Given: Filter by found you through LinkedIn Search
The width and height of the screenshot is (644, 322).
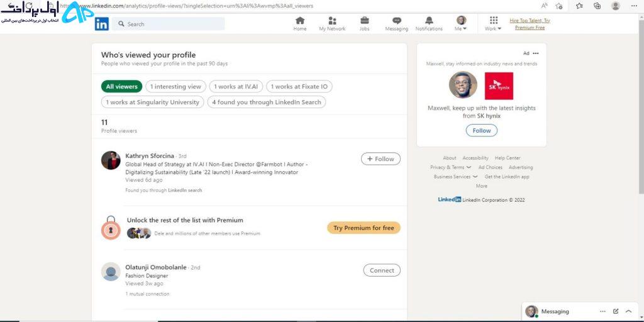Looking at the screenshot, I should click(x=267, y=102).
